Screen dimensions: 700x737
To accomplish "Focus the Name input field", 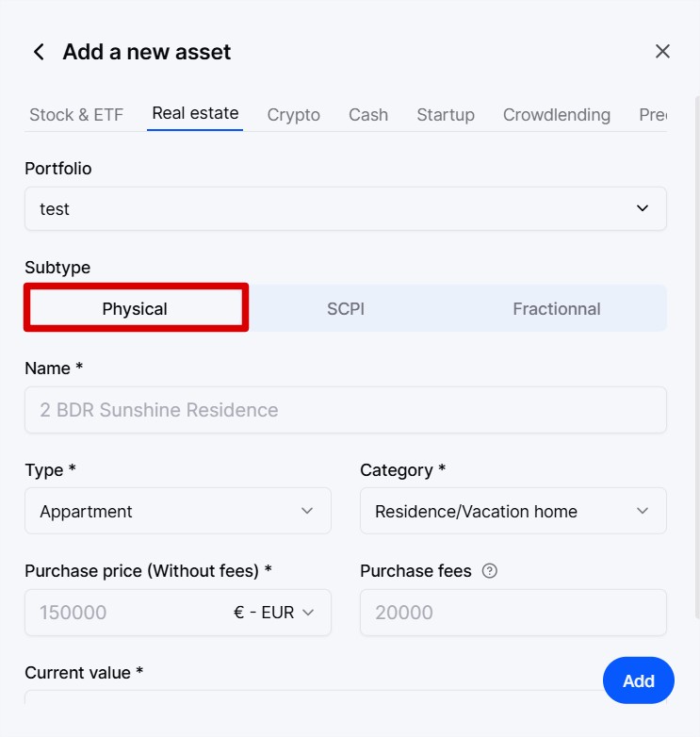I will (346, 410).
